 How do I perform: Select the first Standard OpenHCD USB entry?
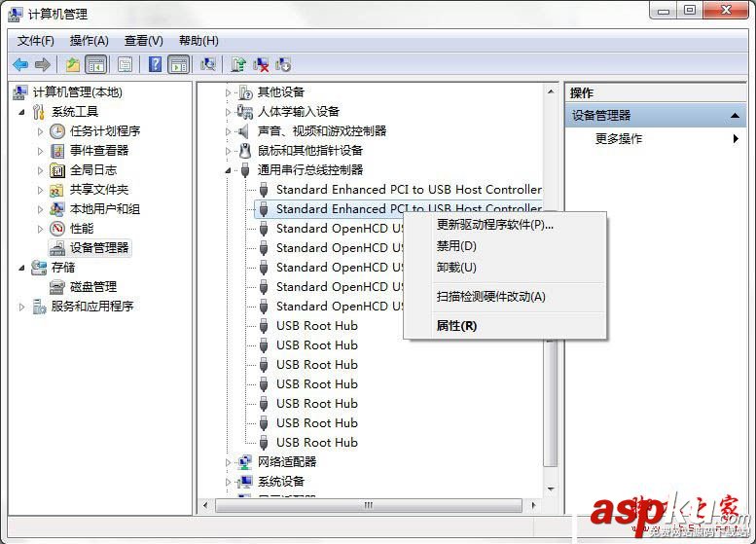340,229
